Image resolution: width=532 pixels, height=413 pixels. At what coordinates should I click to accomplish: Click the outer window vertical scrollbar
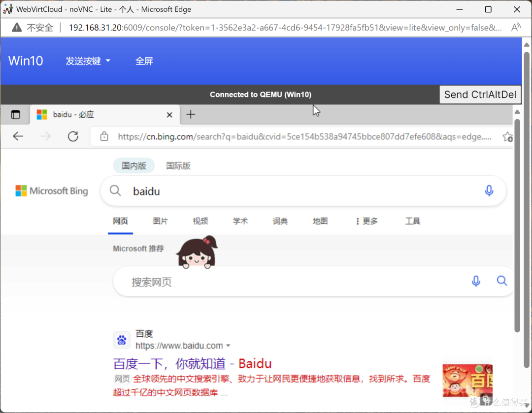(527, 210)
